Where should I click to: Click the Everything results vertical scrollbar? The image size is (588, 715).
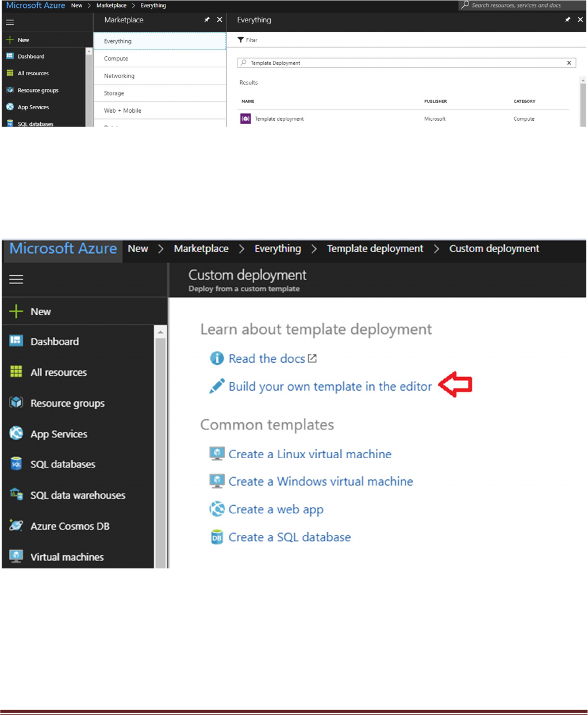point(583,102)
